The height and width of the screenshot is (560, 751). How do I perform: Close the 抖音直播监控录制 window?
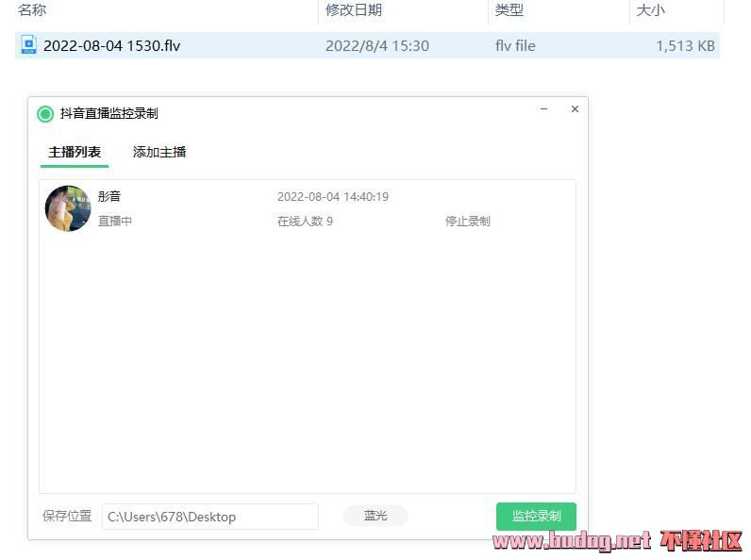coord(575,109)
